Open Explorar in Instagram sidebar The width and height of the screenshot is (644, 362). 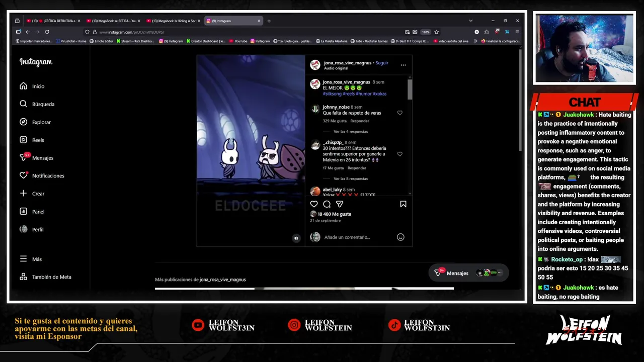[35, 122]
